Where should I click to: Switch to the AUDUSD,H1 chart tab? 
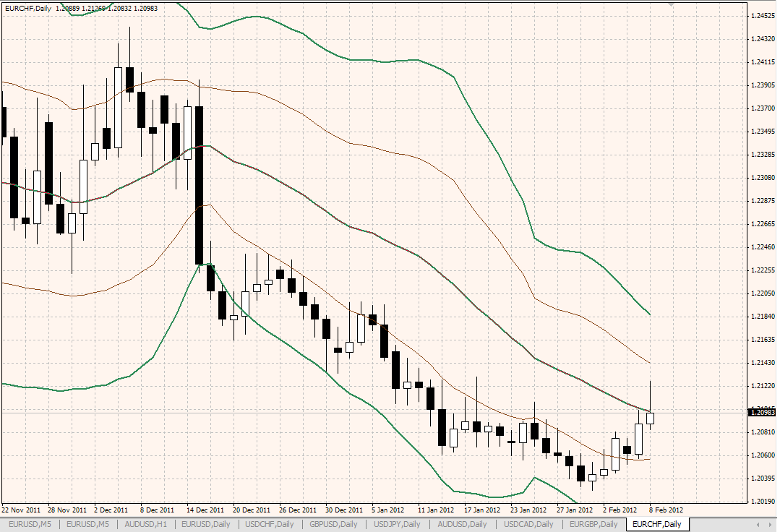pyautogui.click(x=146, y=524)
